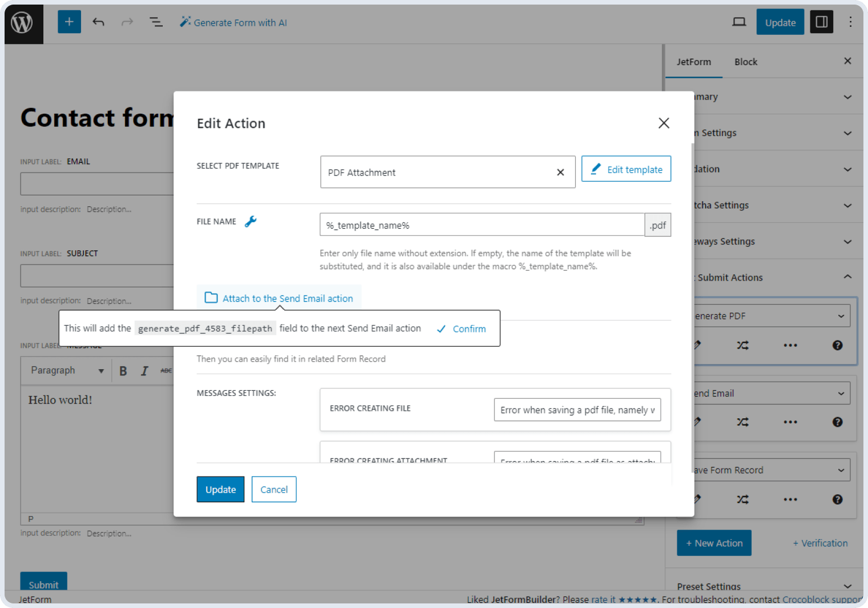Image resolution: width=868 pixels, height=608 pixels.
Task: Click the wrench icon beside File Name
Action: (x=252, y=221)
